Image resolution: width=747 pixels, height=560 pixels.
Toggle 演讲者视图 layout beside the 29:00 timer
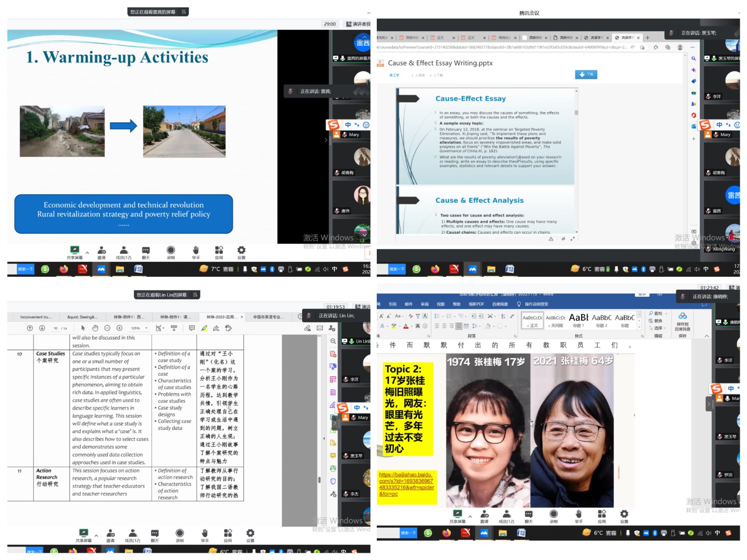click(x=358, y=24)
